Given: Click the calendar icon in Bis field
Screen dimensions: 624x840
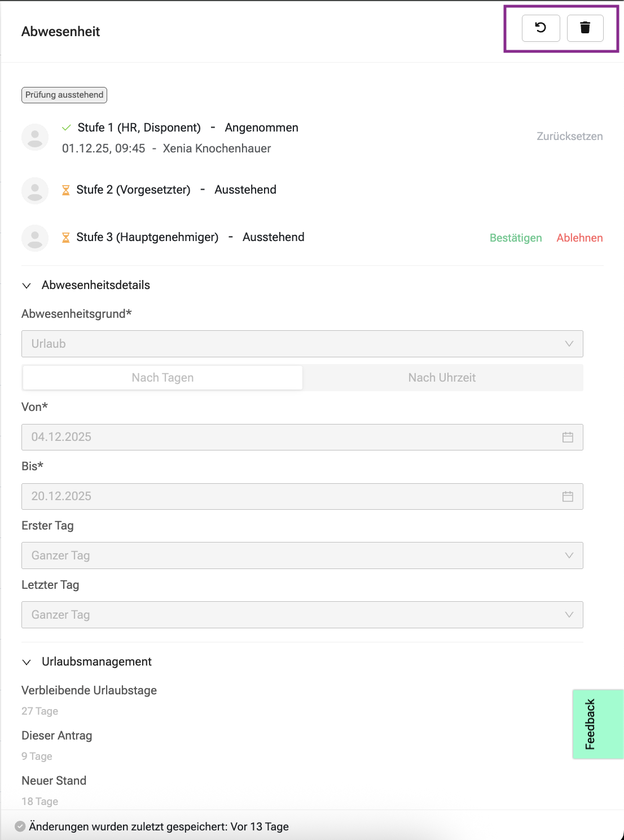Looking at the screenshot, I should (568, 496).
